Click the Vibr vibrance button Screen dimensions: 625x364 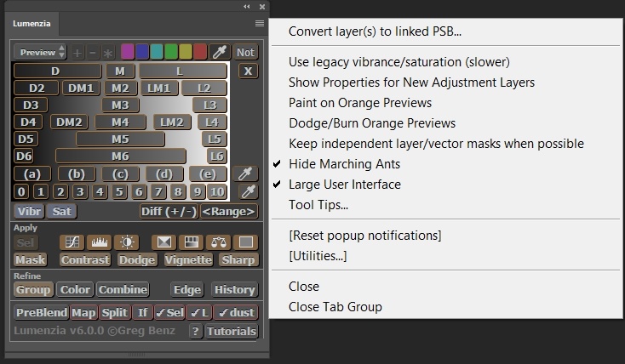tap(29, 211)
